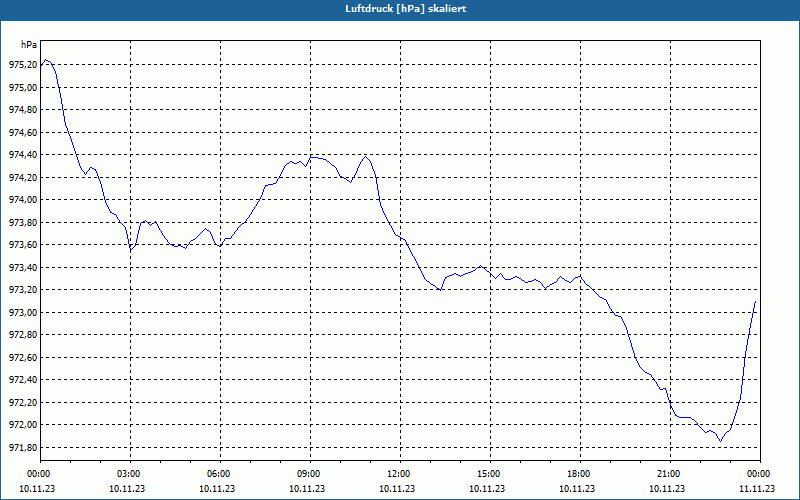Click the 03:00 time label
The width and height of the screenshot is (800, 500).
(130, 474)
